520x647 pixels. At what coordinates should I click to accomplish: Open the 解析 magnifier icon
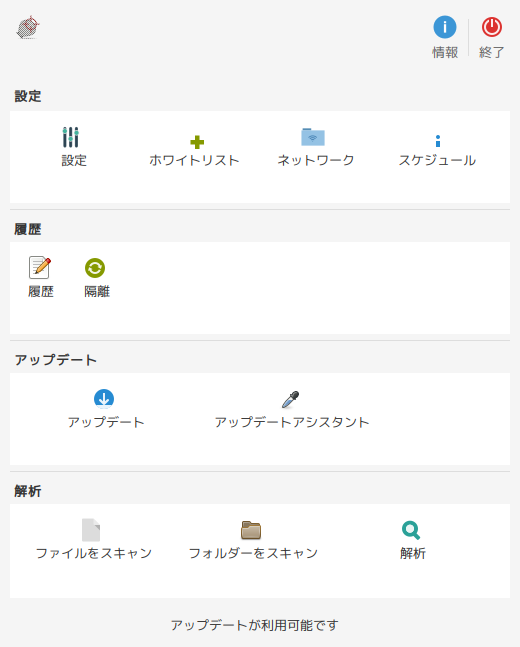tap(411, 530)
